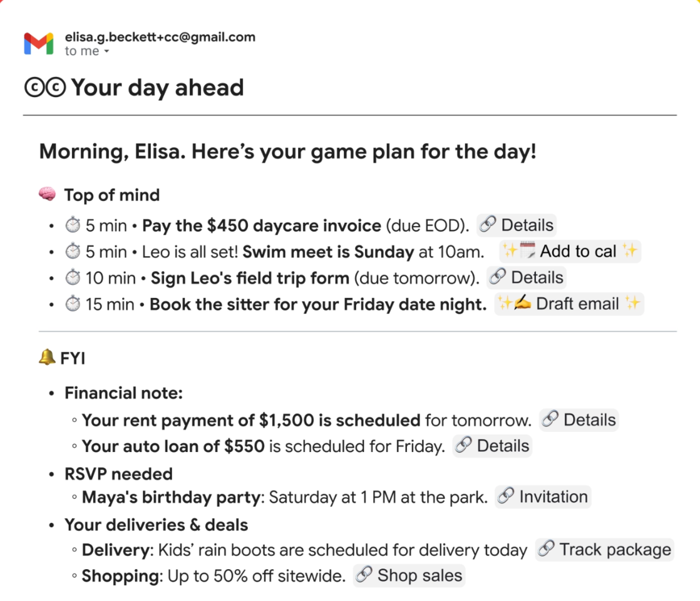This screenshot has width=700, height=601.
Task: Open Details for the daycare invoice
Action: pos(517,225)
